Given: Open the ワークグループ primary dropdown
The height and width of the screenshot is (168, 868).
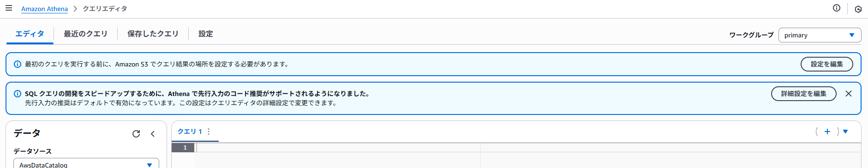Looking at the screenshot, I should [x=820, y=35].
